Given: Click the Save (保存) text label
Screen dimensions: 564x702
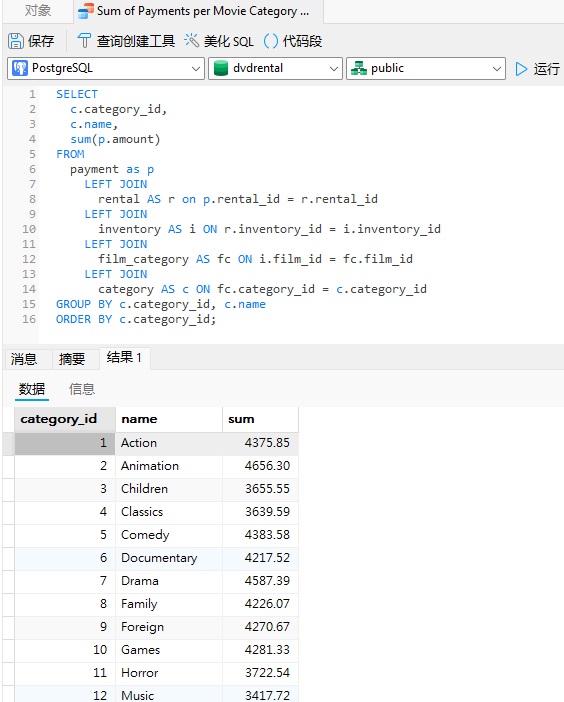Looking at the screenshot, I should click(41, 41).
